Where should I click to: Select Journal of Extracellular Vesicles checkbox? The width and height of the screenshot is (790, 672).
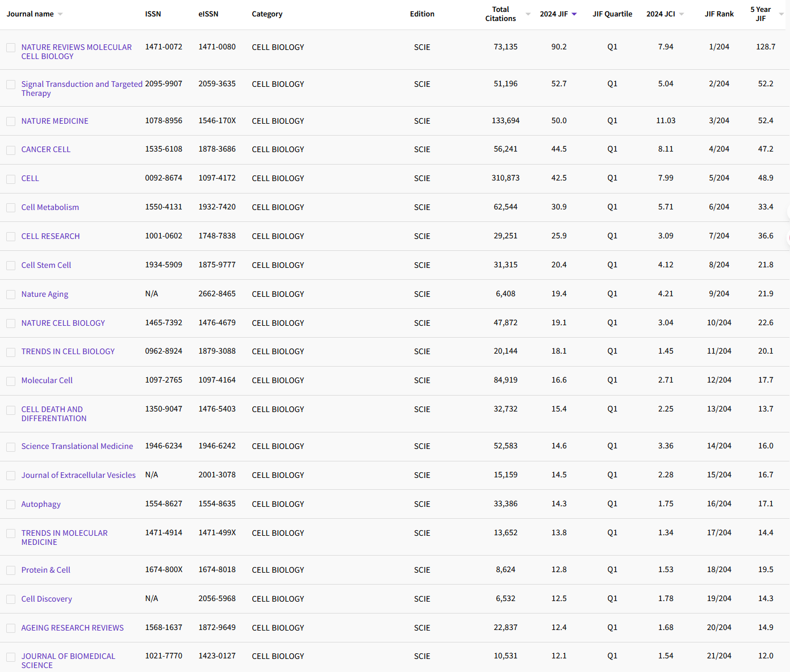[11, 476]
